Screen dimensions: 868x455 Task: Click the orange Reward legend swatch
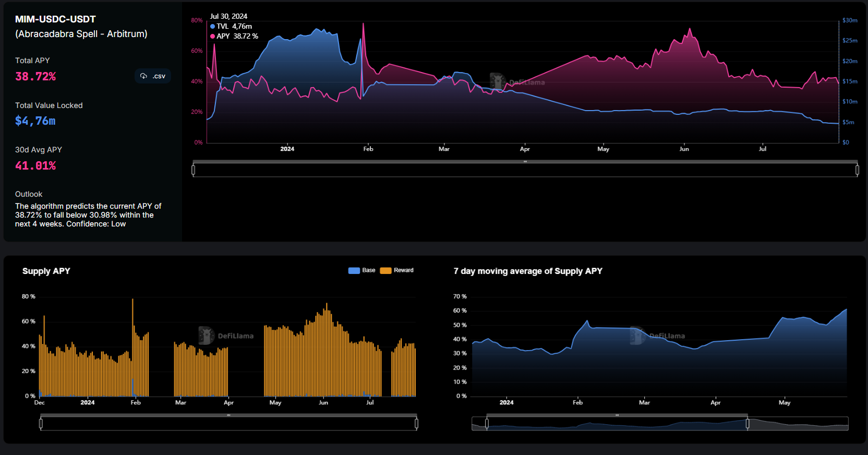(385, 270)
